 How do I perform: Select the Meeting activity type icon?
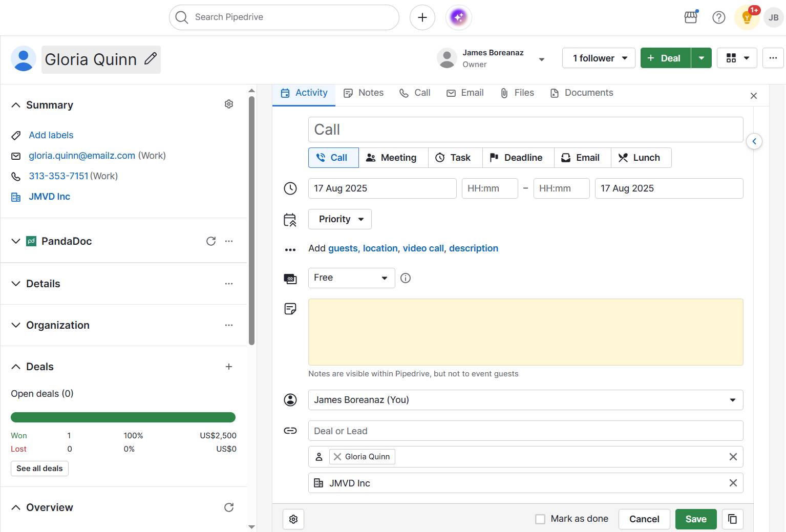[x=371, y=157]
